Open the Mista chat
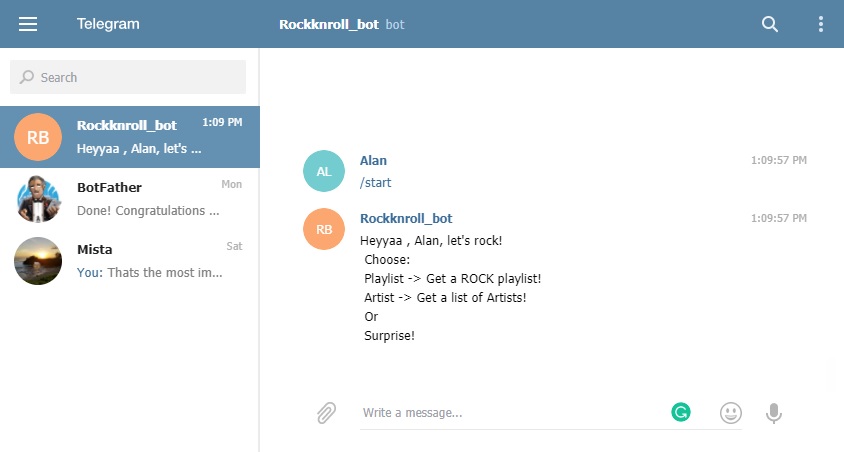 (x=130, y=261)
